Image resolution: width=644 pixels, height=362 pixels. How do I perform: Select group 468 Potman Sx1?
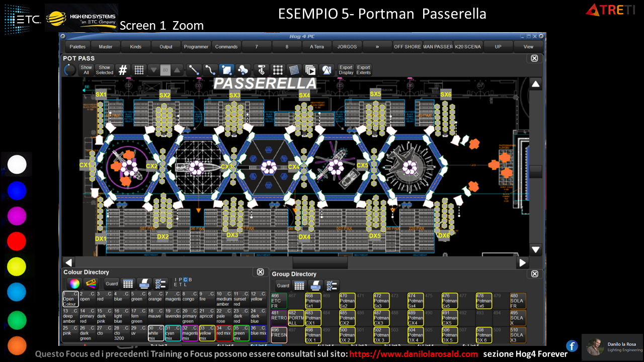[313, 301]
